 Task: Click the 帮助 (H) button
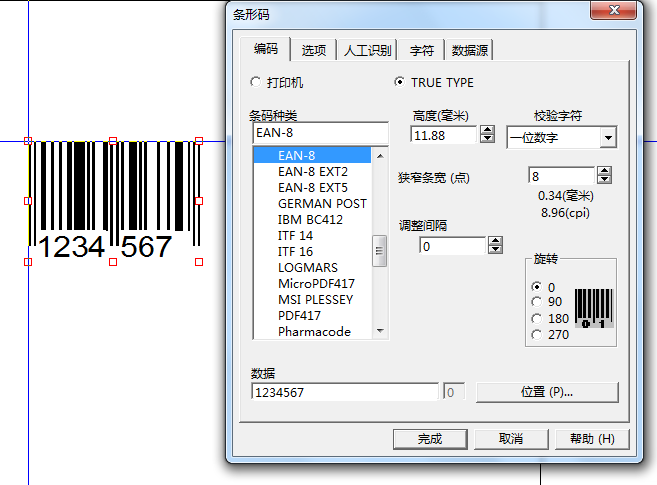coord(591,439)
